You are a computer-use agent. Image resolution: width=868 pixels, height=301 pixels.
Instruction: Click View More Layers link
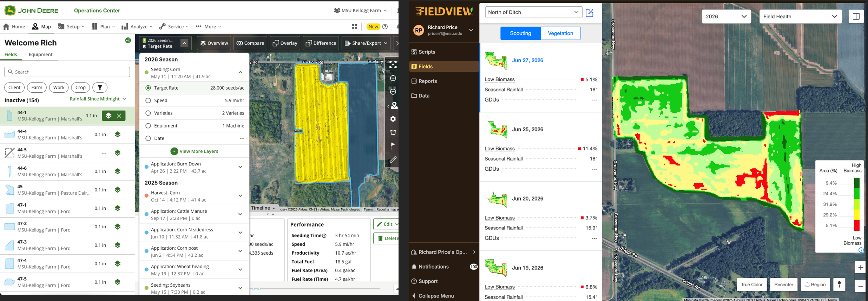coord(194,151)
